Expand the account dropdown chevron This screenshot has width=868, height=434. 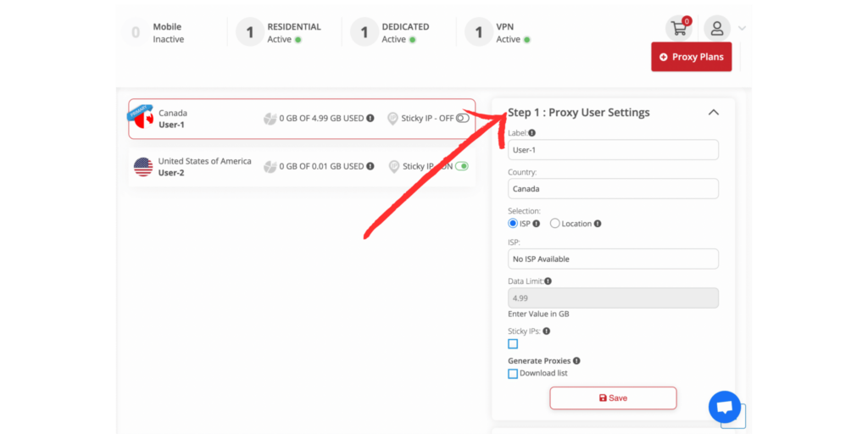pyautogui.click(x=742, y=28)
